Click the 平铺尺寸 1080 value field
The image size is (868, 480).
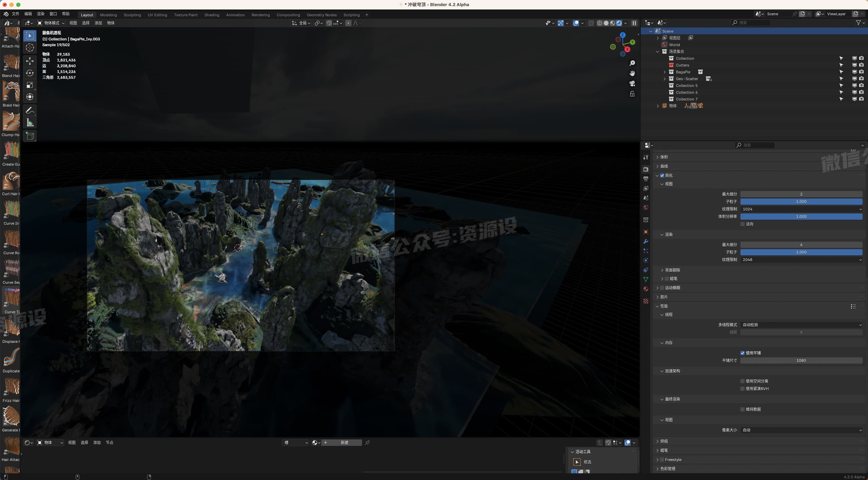pos(801,361)
